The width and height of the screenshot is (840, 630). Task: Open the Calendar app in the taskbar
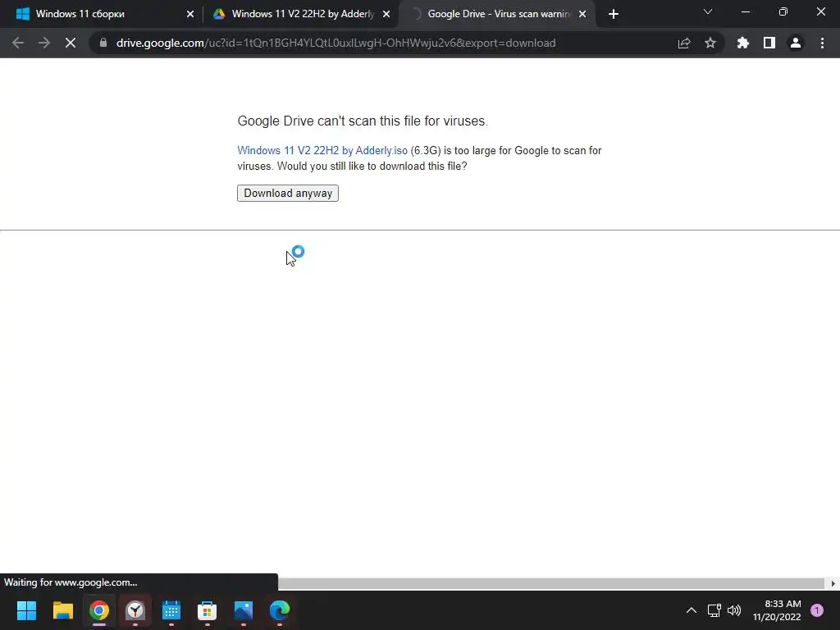tap(171, 610)
